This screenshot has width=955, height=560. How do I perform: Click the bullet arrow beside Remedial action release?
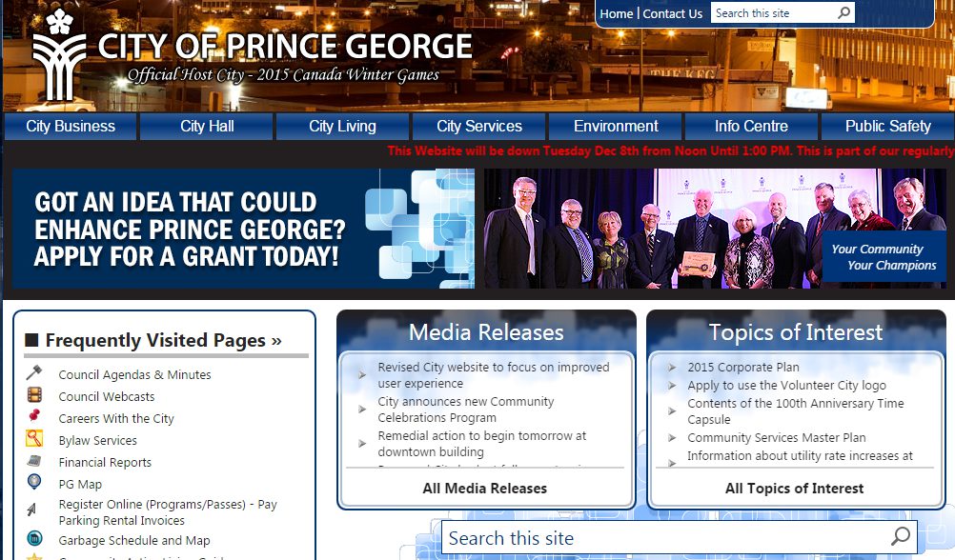pos(362,444)
